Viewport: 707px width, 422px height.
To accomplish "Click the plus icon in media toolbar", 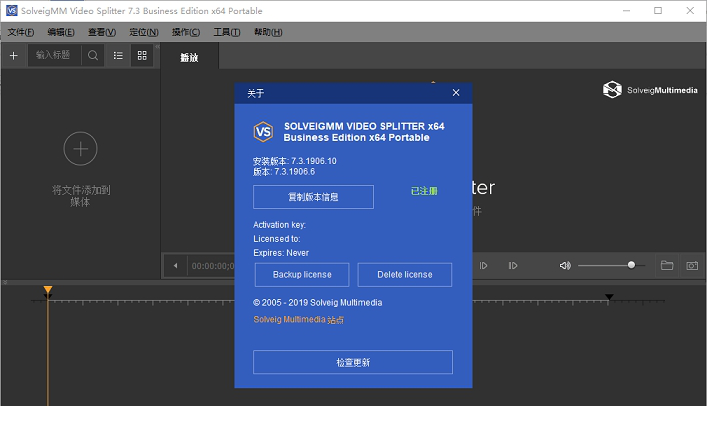I will click(x=13, y=56).
